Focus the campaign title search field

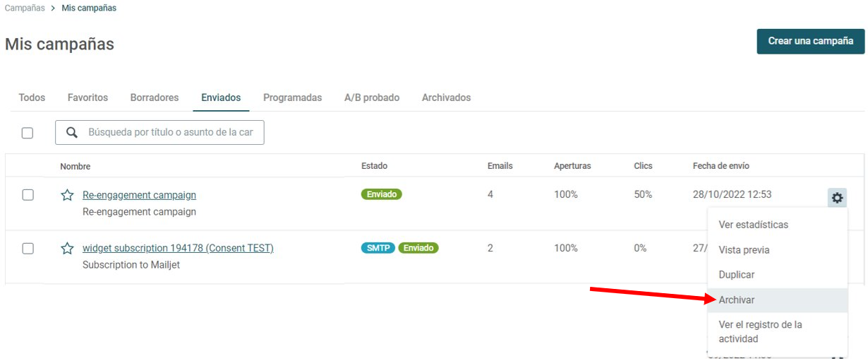coord(159,132)
